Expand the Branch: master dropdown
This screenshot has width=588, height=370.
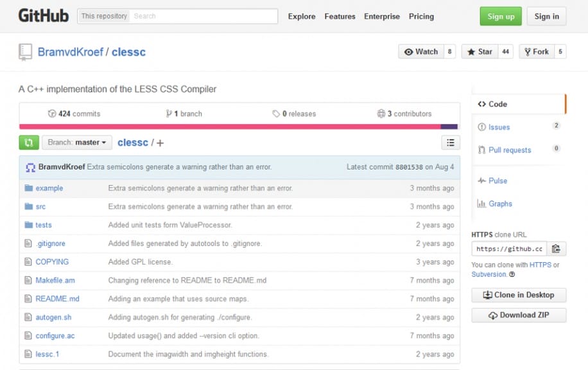77,142
